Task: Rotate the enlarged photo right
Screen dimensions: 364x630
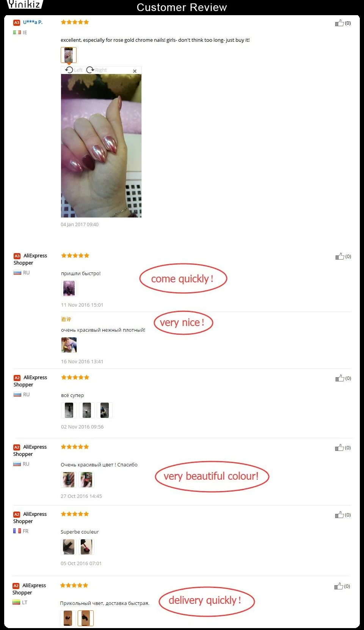Action: click(97, 70)
